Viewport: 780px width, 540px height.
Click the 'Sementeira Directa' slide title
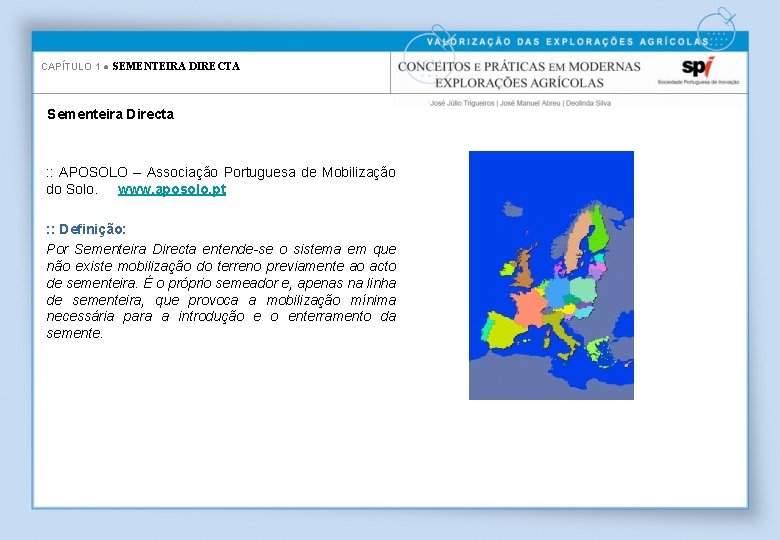pyautogui.click(x=110, y=114)
